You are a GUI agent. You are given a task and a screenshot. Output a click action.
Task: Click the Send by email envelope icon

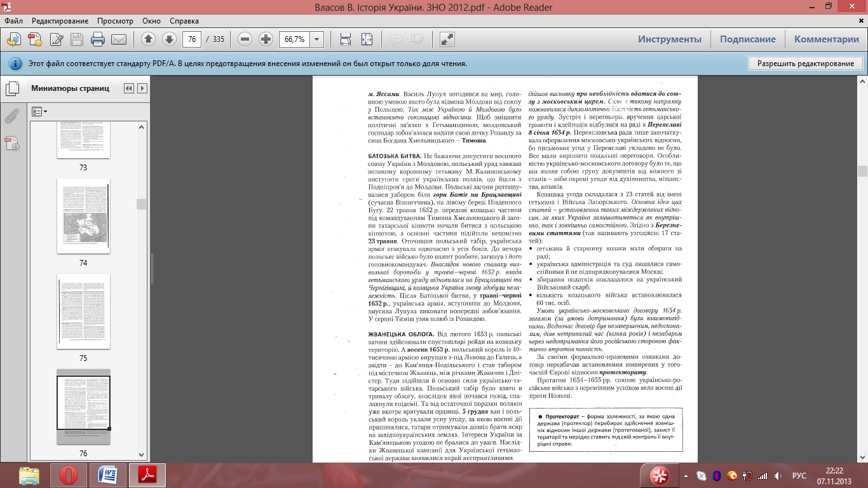119,39
